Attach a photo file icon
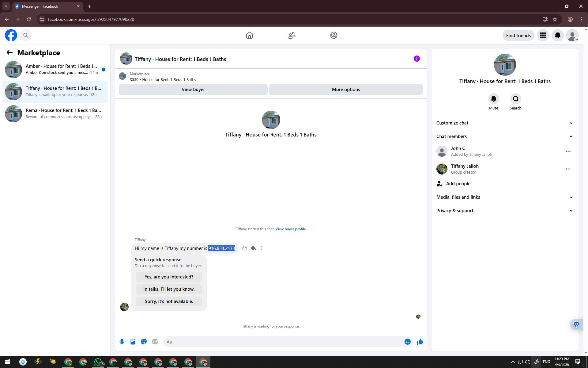 (133, 342)
